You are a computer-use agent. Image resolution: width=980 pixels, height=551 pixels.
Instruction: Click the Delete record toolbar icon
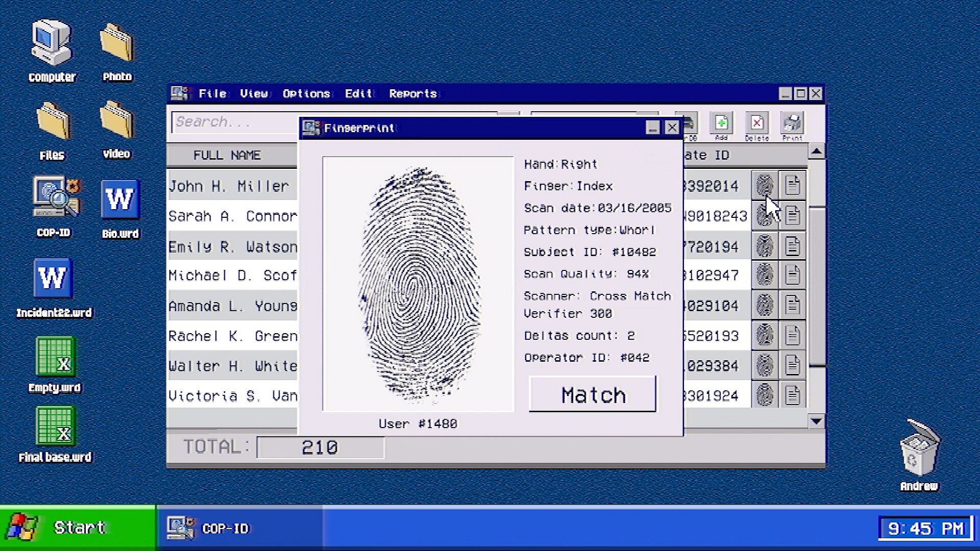click(756, 126)
